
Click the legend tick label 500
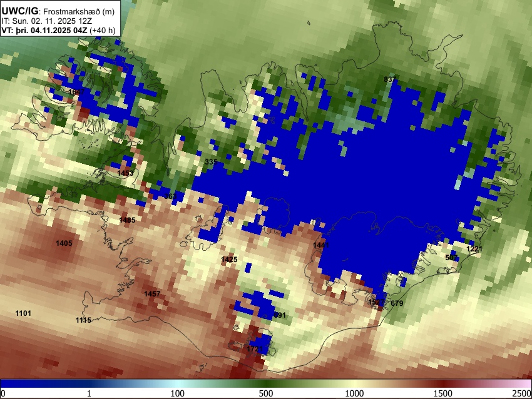(266, 393)
